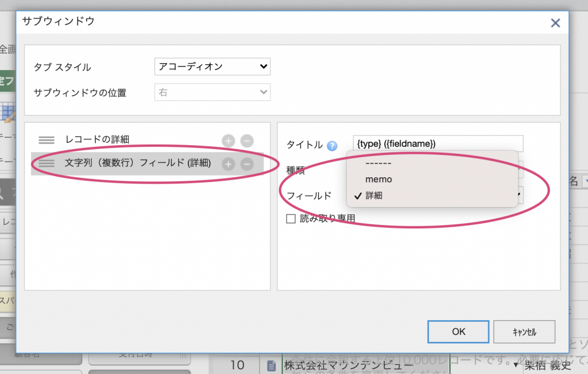Open the タブ スタイル dropdown
Image resolution: width=588 pixels, height=374 pixels.
coord(212,67)
